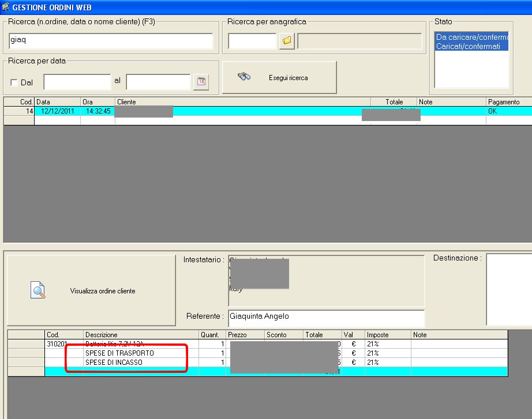Screen dimensions: 532x419
Task: Select 'Da caricare/confermare' in Stato list
Action: (471, 37)
